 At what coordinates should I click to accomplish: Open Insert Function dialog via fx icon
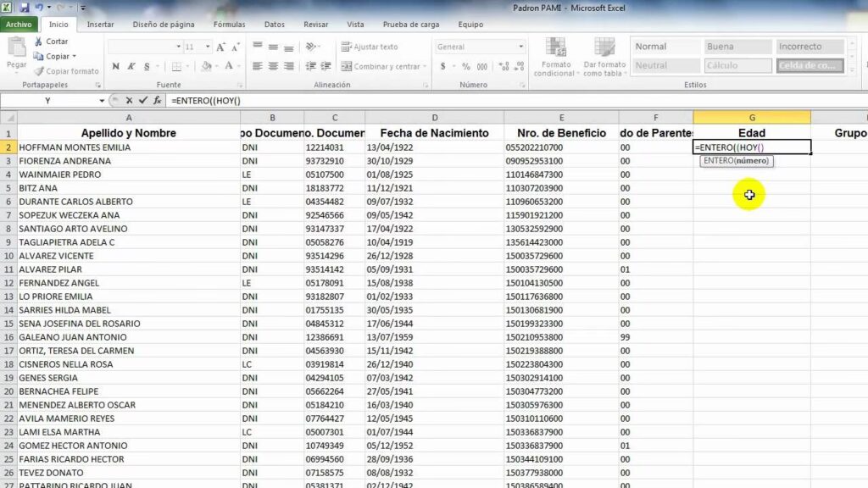[x=157, y=100]
